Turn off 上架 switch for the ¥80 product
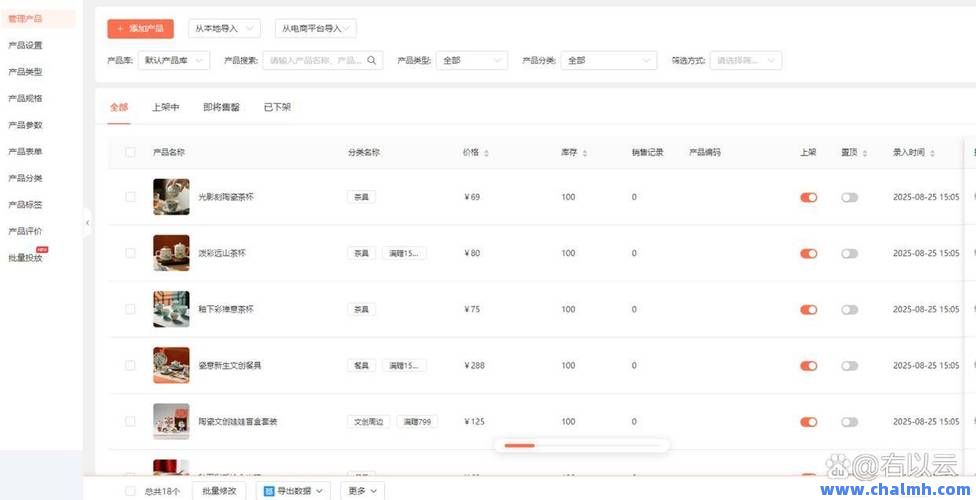 809,253
